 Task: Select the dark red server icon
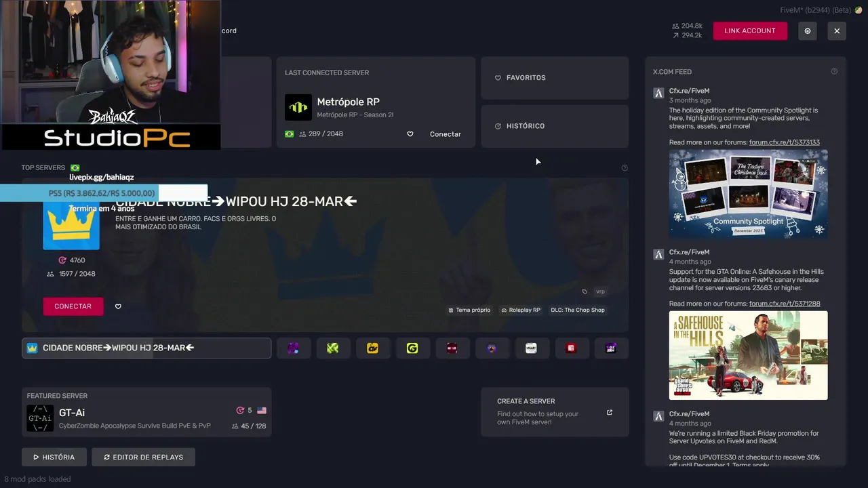click(452, 348)
